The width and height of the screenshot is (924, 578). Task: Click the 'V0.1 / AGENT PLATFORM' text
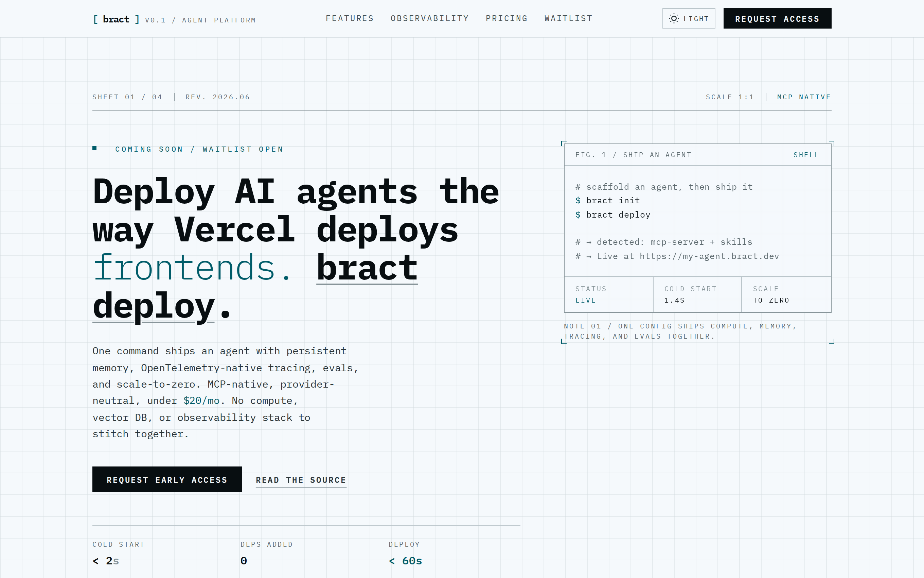[x=200, y=20]
